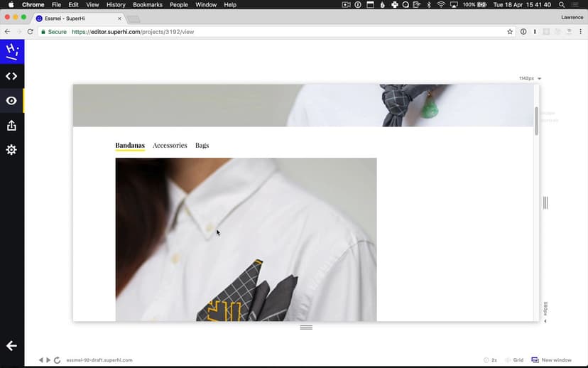The width and height of the screenshot is (588, 368).
Task: Select the eye preview icon in sidebar
Action: [x=11, y=101]
